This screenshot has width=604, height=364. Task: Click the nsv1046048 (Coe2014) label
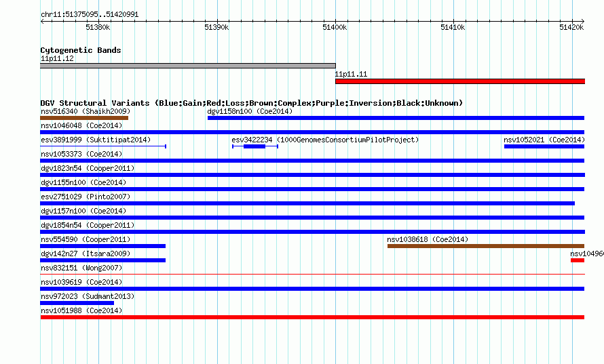click(x=81, y=125)
